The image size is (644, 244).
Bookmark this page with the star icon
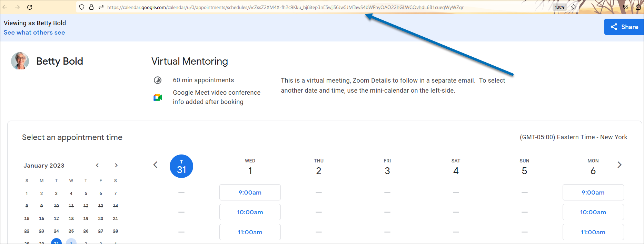click(x=574, y=7)
